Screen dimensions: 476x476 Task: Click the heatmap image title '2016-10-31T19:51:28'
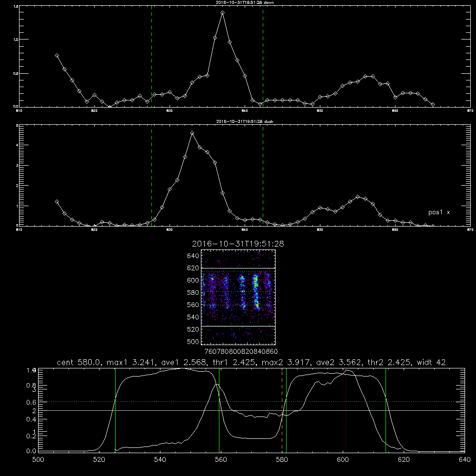238,244
